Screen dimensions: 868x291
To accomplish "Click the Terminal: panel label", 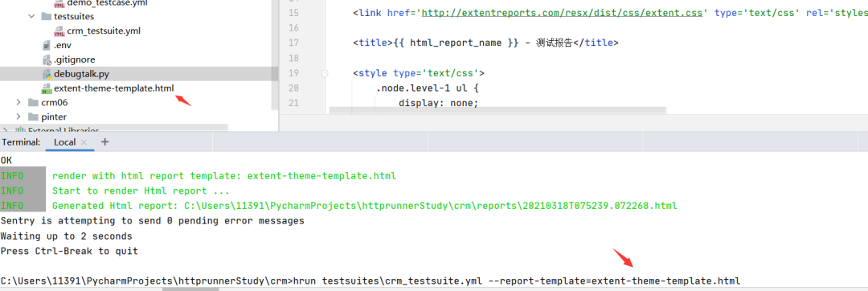I will [21, 142].
